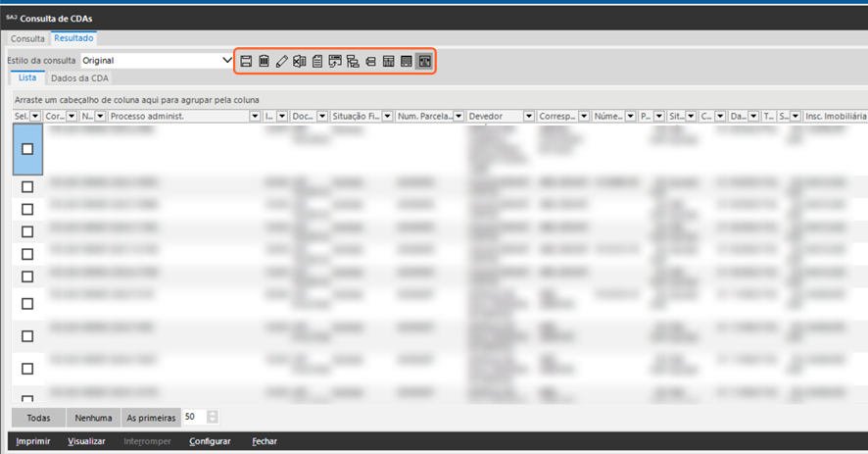Click the save layout icon in toolbar
Viewport: 868px width, 454px height.
point(246,62)
